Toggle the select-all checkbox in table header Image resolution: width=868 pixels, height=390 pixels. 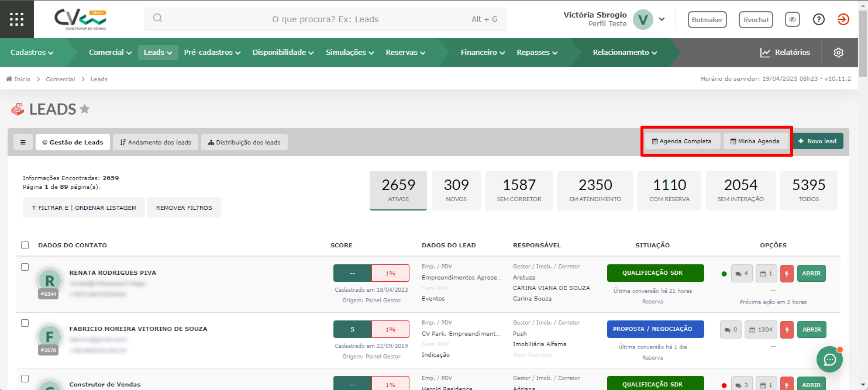25,245
